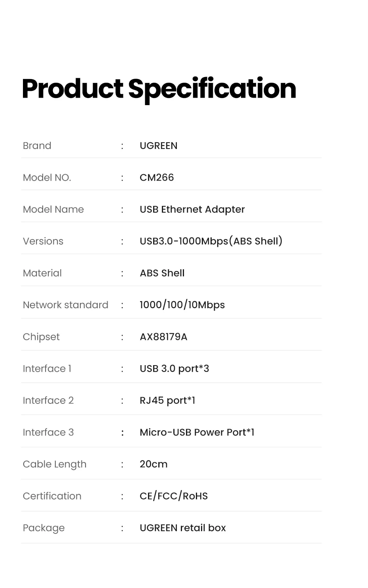The width and height of the screenshot is (368, 588).
Task: Click the USB 3.0 port*3 value
Action: point(174,369)
